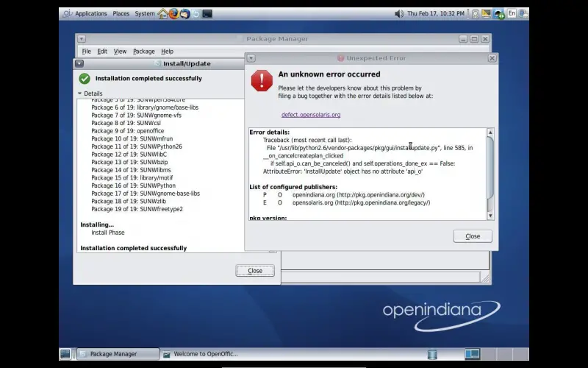Click the rightmost tray icon in top panel
The image size is (588, 368).
tap(523, 14)
